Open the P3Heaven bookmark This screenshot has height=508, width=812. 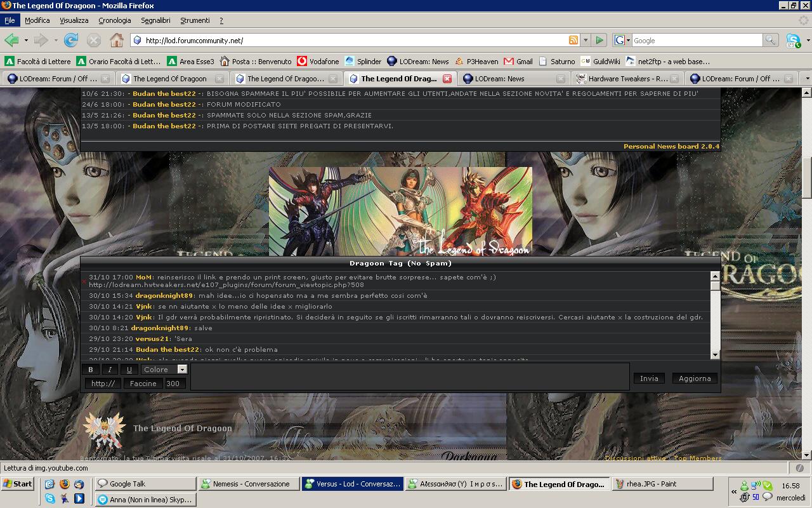[476, 62]
